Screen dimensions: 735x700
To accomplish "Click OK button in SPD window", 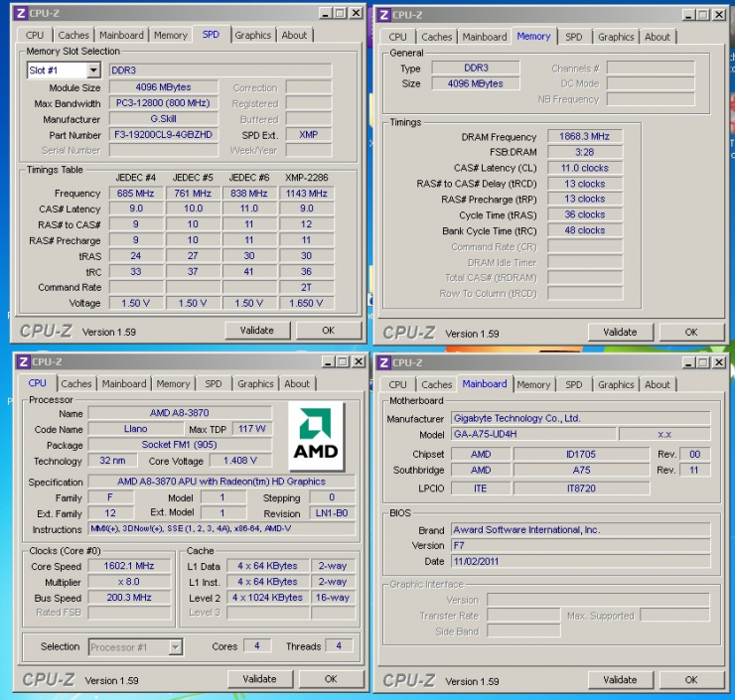I will click(328, 331).
